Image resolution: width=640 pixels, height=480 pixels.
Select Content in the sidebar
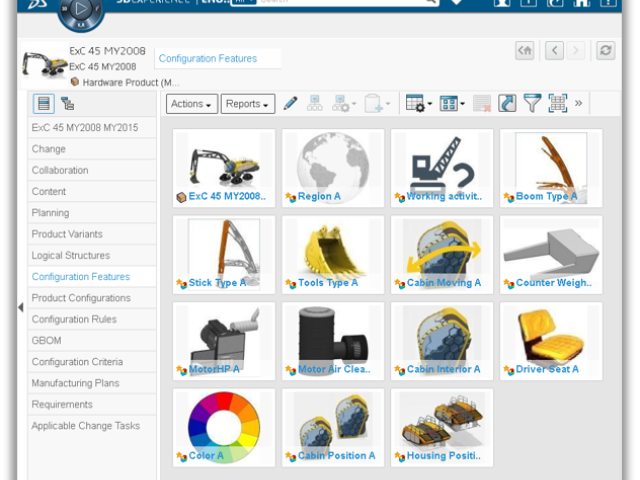point(92,191)
